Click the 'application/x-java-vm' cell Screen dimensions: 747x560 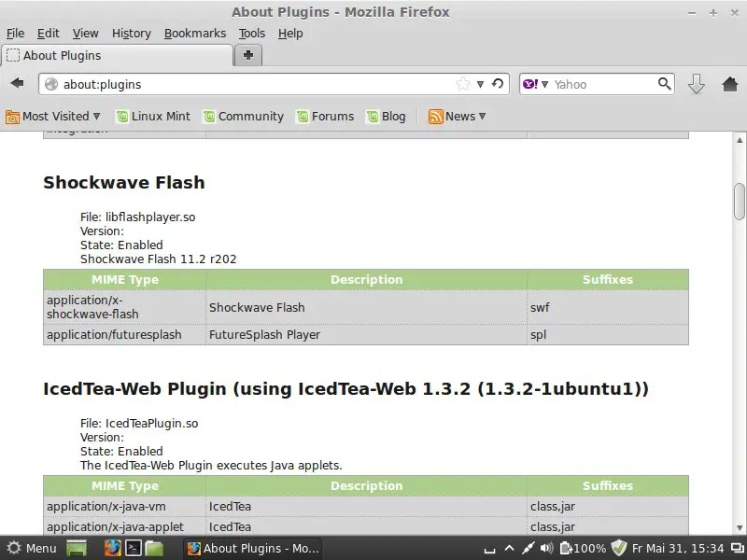124,506
